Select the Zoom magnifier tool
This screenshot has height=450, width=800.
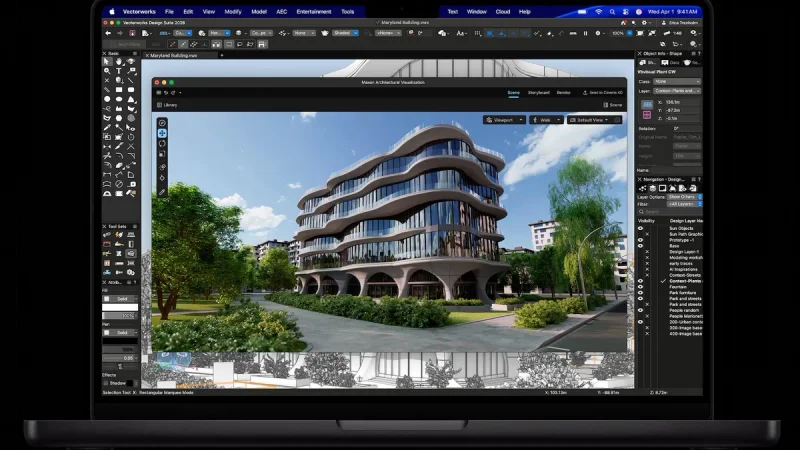(x=107, y=71)
